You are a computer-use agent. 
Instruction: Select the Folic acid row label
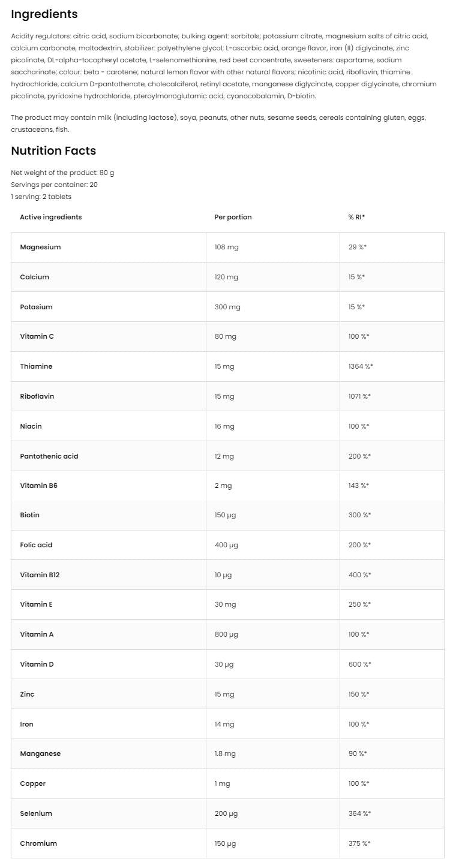click(36, 545)
